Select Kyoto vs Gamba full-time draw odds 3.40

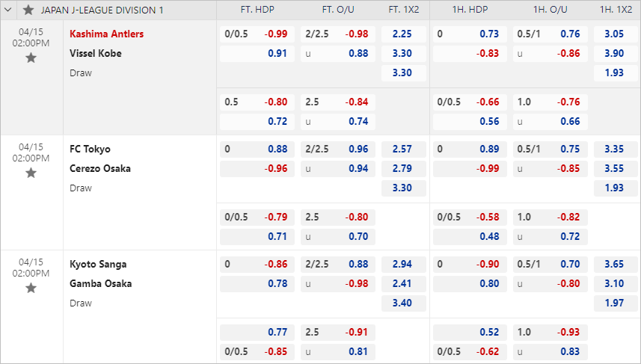point(403,303)
